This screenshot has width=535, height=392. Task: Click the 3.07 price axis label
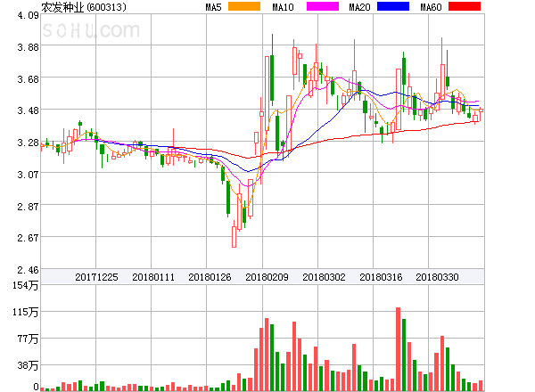(28, 175)
